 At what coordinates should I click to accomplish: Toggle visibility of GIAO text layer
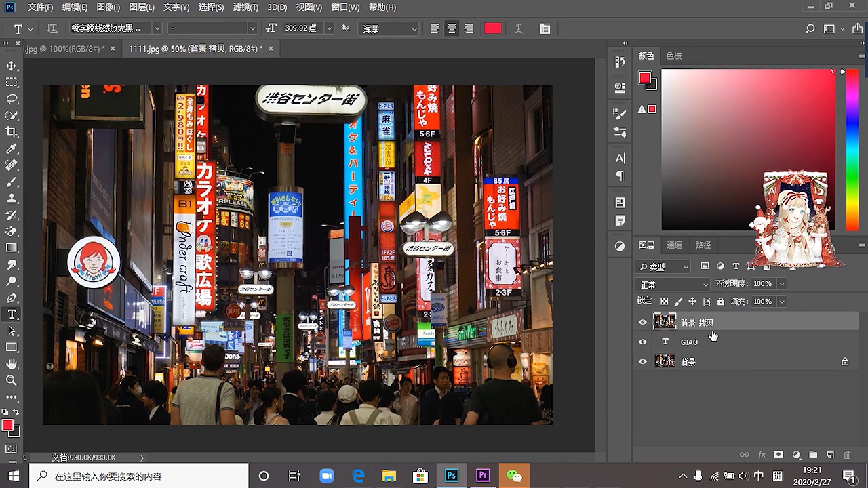point(643,342)
